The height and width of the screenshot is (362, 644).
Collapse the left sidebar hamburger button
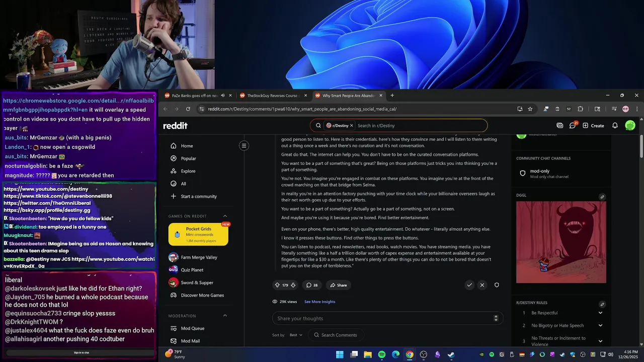(x=244, y=146)
